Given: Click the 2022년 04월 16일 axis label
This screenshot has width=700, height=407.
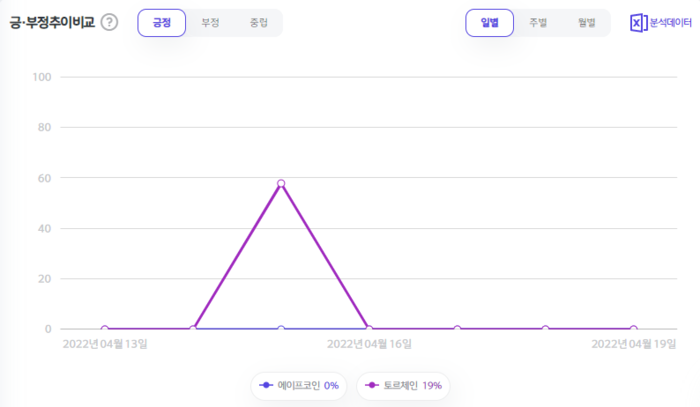Looking at the screenshot, I should pyautogui.click(x=369, y=344).
